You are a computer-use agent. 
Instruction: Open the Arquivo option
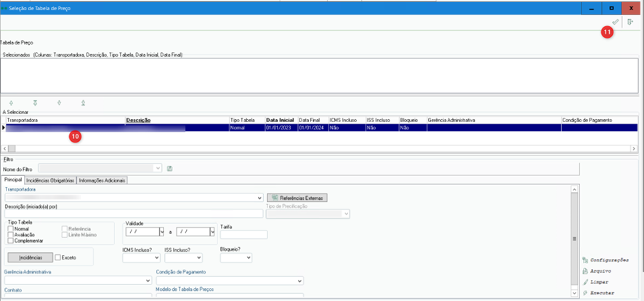pos(597,271)
